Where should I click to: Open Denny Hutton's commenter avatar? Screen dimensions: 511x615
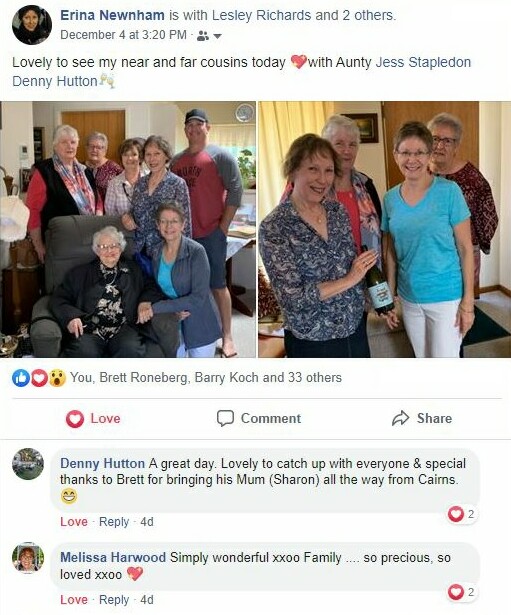tap(28, 464)
